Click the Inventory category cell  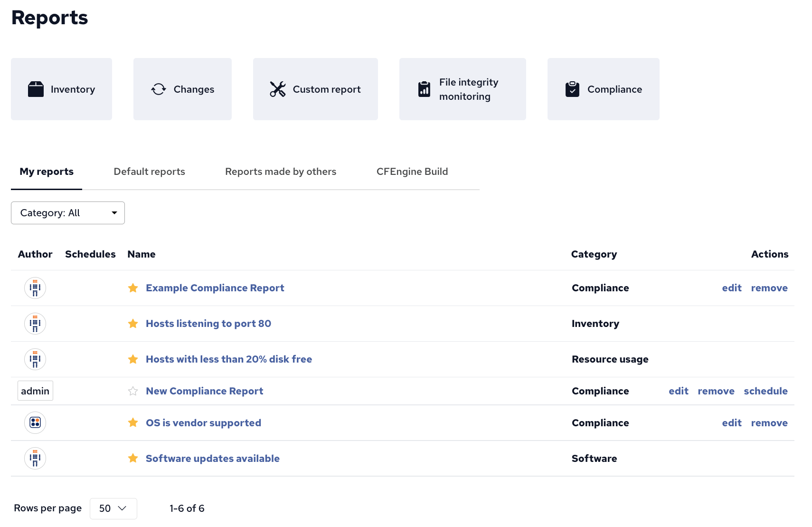click(x=595, y=324)
